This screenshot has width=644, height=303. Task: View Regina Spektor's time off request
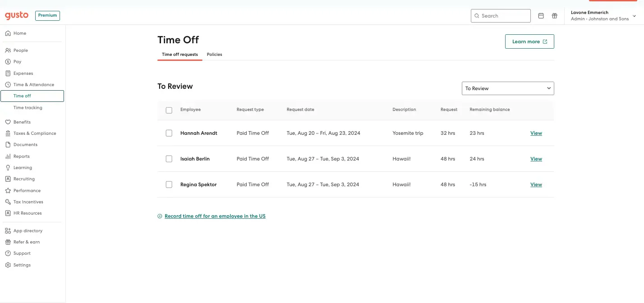click(536, 184)
